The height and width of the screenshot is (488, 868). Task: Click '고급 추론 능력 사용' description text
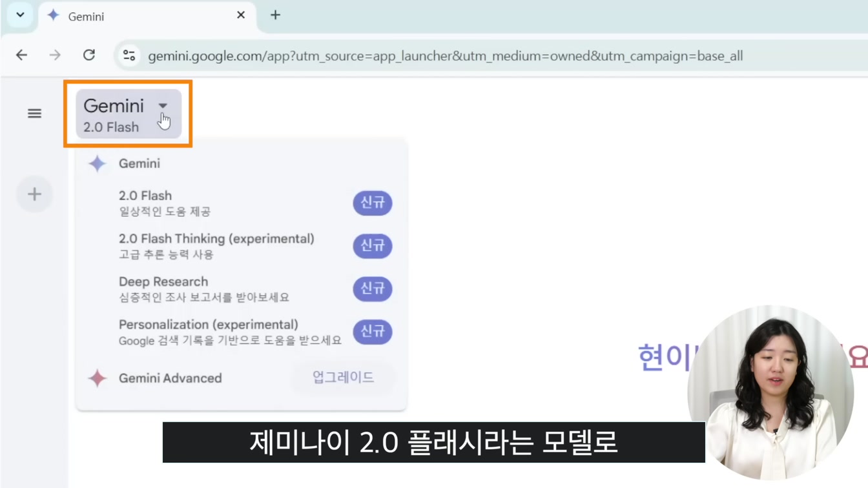click(x=166, y=254)
